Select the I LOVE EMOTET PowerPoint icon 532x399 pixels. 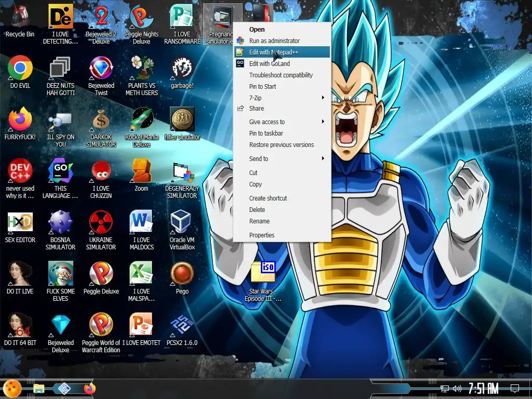[141, 329]
